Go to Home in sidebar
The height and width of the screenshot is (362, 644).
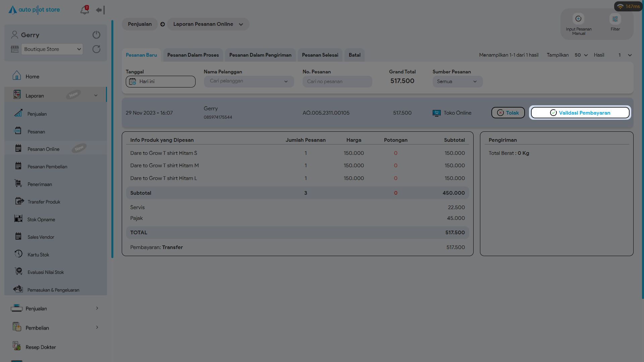(32, 77)
